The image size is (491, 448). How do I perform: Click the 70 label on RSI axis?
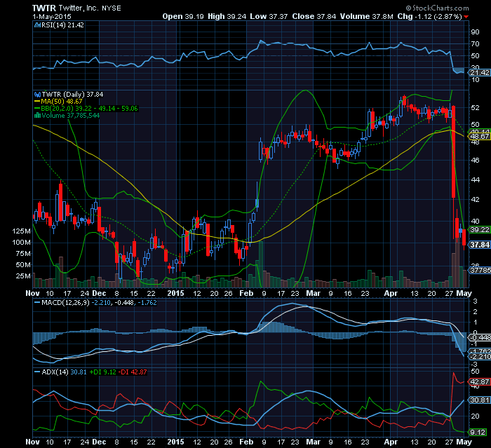[x=476, y=44]
